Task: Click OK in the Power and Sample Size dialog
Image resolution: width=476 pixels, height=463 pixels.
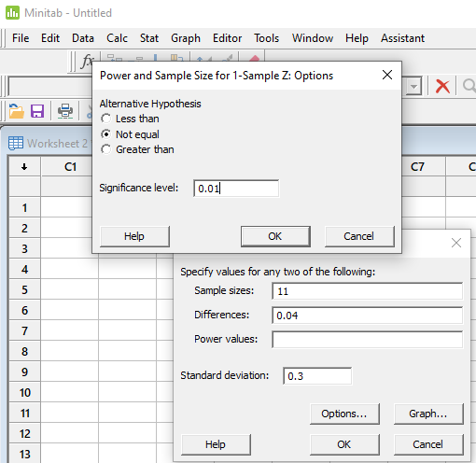Action: point(344,444)
